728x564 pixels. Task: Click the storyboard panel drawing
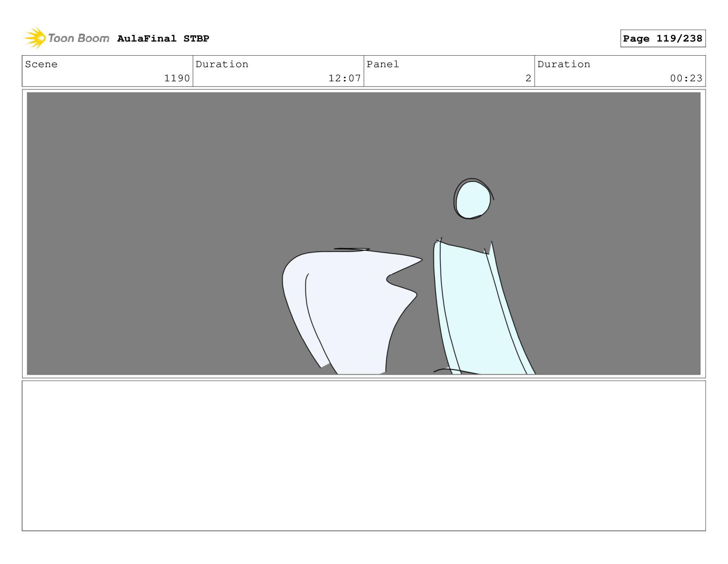click(x=364, y=233)
